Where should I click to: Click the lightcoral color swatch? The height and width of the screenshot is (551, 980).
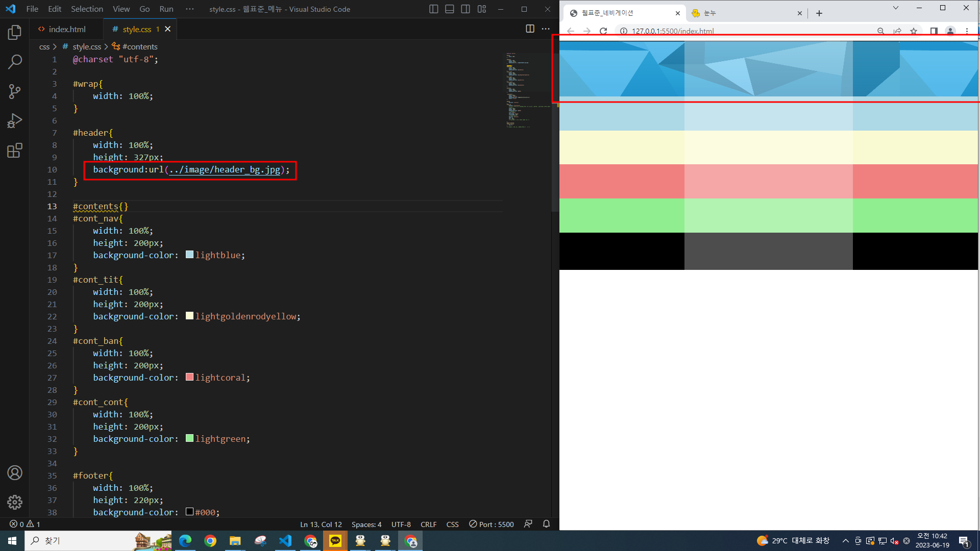tap(189, 377)
